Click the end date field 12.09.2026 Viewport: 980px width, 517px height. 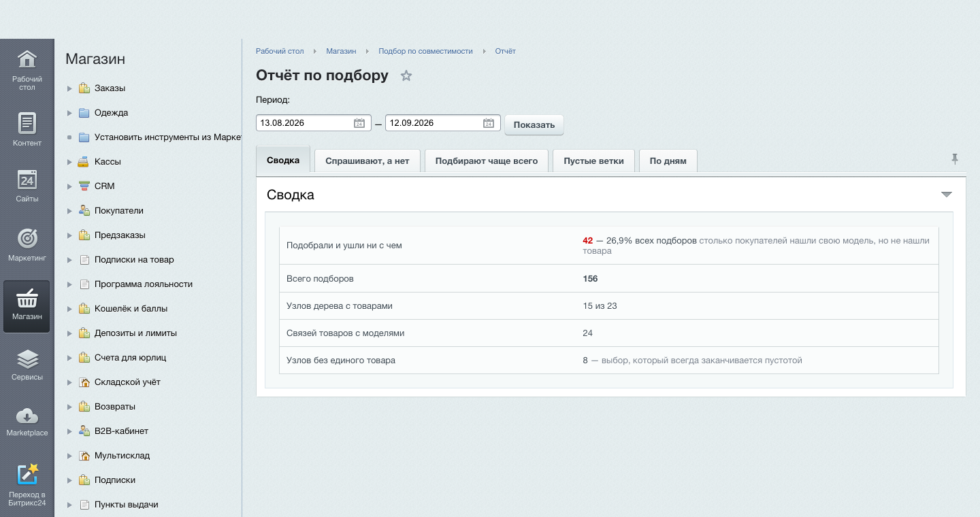point(443,123)
